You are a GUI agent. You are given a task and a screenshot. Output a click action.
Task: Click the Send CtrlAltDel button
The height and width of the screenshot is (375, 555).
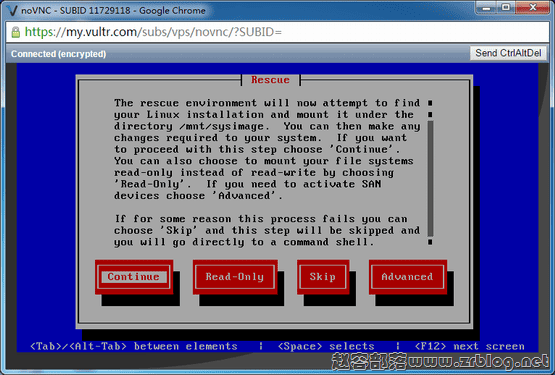[x=508, y=53]
